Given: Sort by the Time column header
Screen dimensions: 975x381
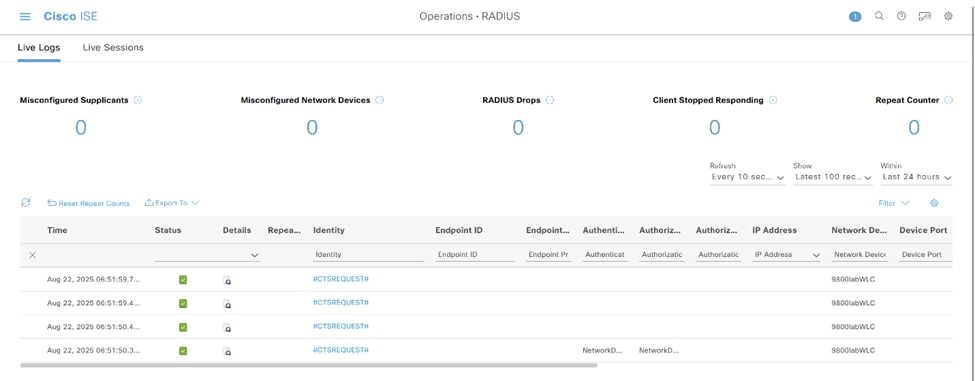Looking at the screenshot, I should pos(57,230).
